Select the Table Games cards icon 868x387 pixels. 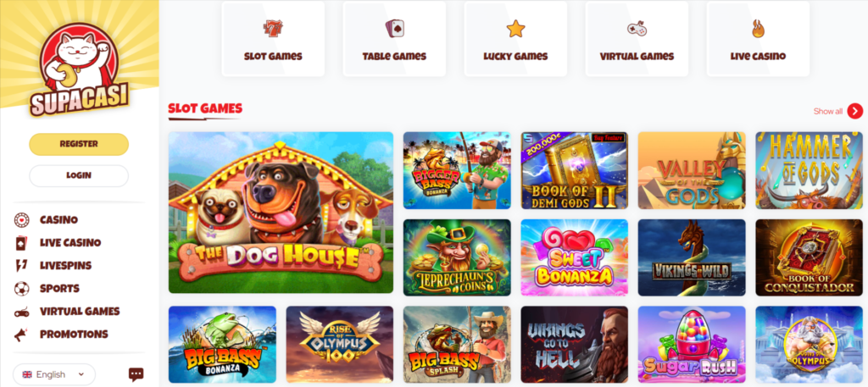pyautogui.click(x=394, y=28)
